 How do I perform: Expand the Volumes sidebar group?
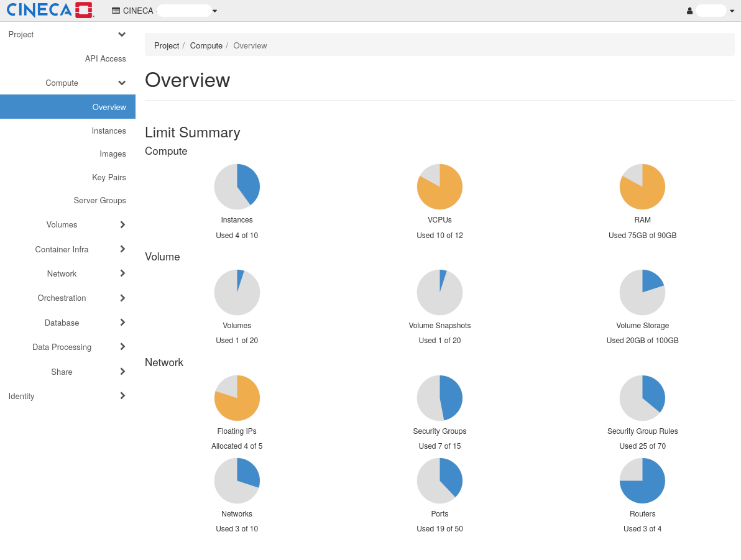click(68, 224)
